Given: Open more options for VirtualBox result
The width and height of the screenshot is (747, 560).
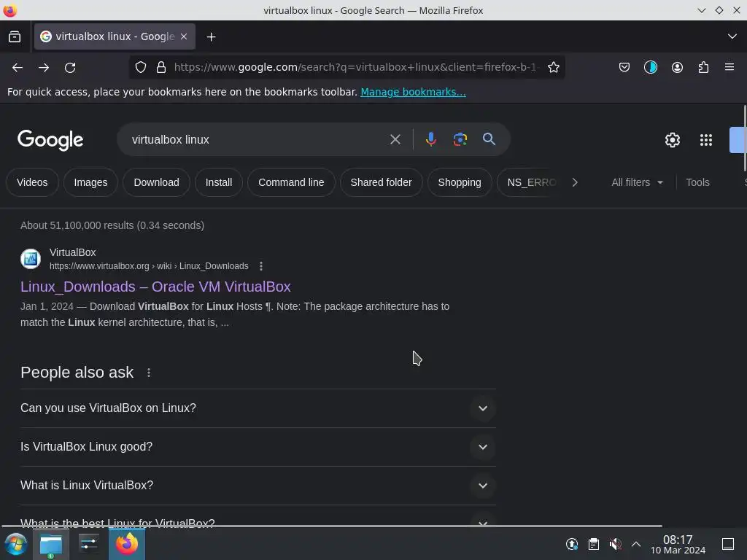Looking at the screenshot, I should pos(260,266).
